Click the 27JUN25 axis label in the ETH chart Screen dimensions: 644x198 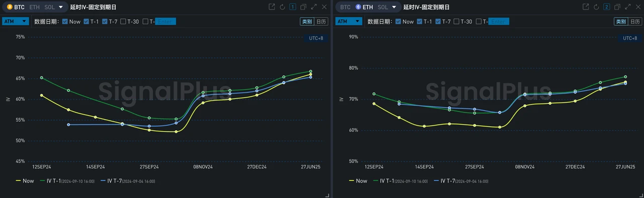tap(625, 167)
